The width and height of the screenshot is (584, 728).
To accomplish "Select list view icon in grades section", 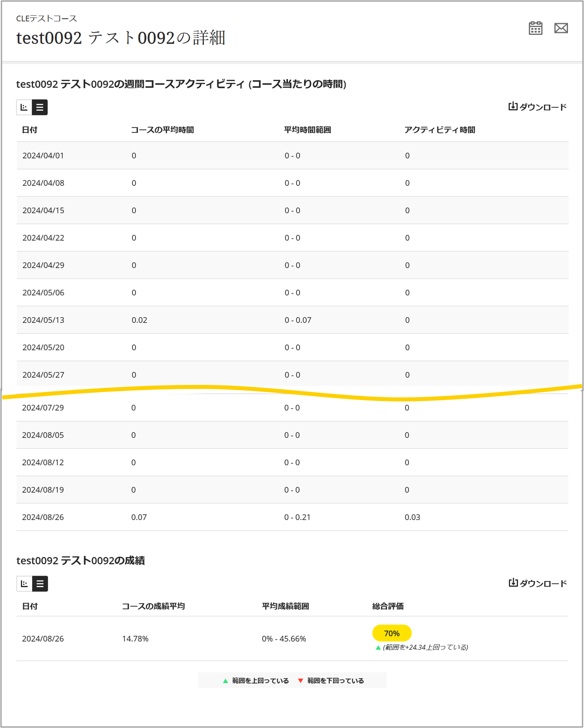I will [40, 584].
